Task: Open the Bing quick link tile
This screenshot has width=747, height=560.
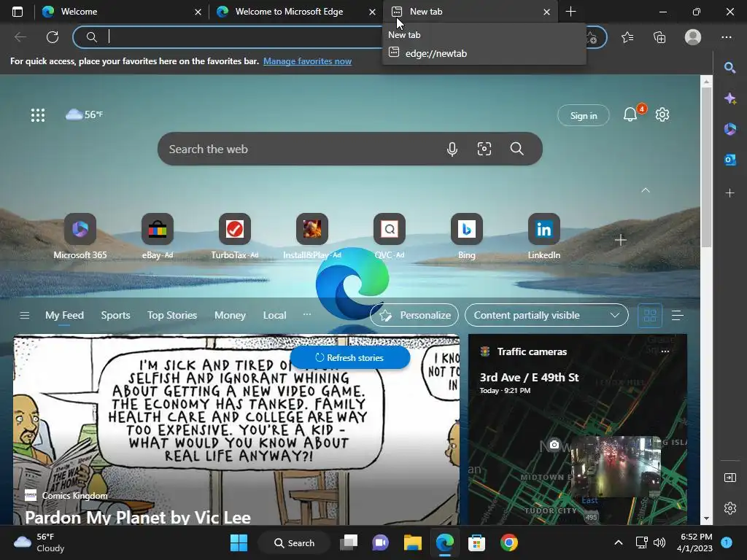Action: coord(466,237)
